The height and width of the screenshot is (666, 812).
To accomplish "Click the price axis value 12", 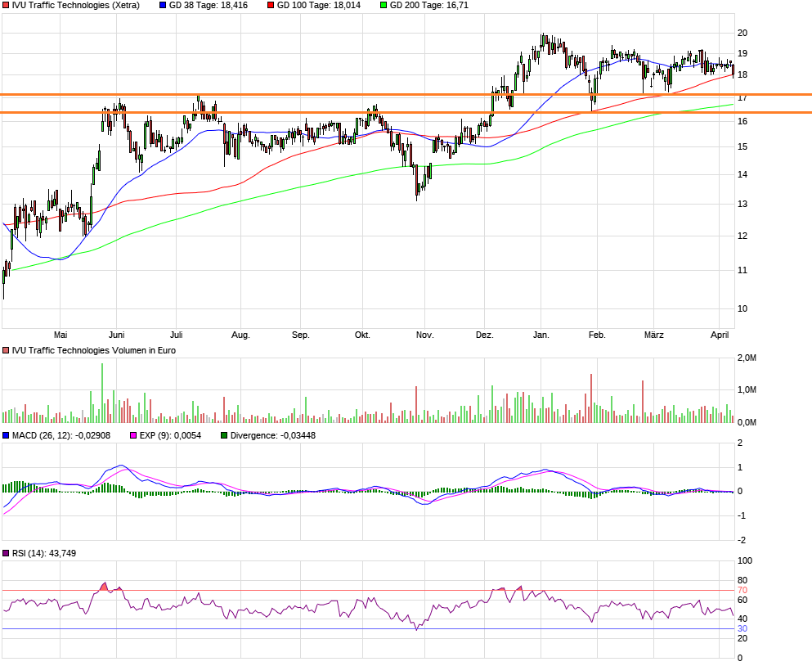I will [x=742, y=236].
